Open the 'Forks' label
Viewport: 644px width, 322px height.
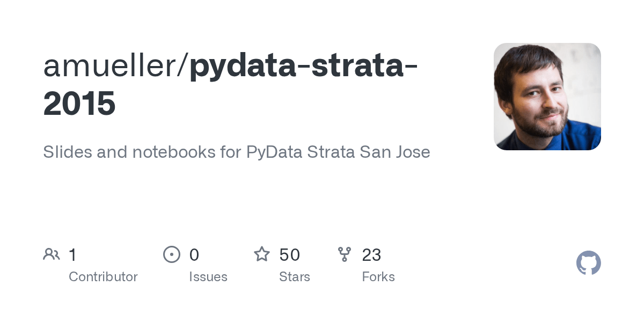[x=378, y=277]
